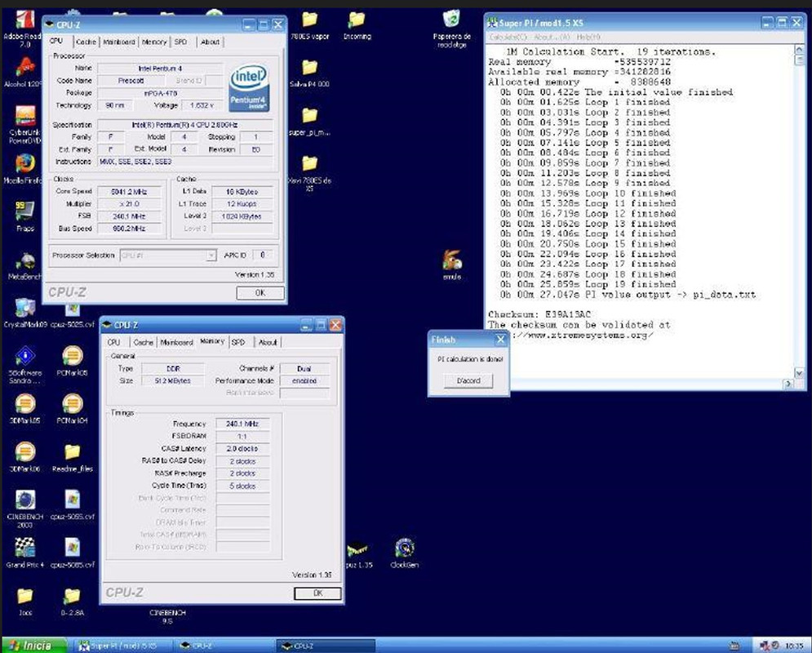The height and width of the screenshot is (653, 812).
Task: Click the highlighted CPU-Z taskbar button
Action: pos(326,646)
